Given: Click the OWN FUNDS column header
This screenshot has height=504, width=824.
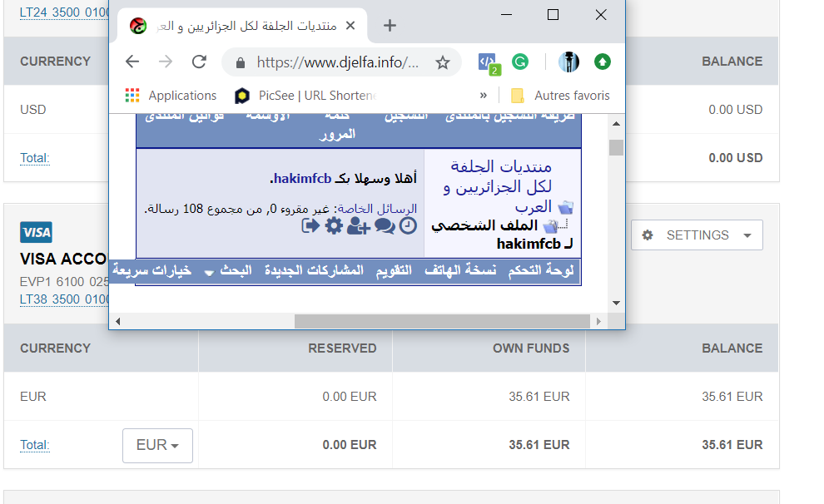Looking at the screenshot, I should [531, 348].
